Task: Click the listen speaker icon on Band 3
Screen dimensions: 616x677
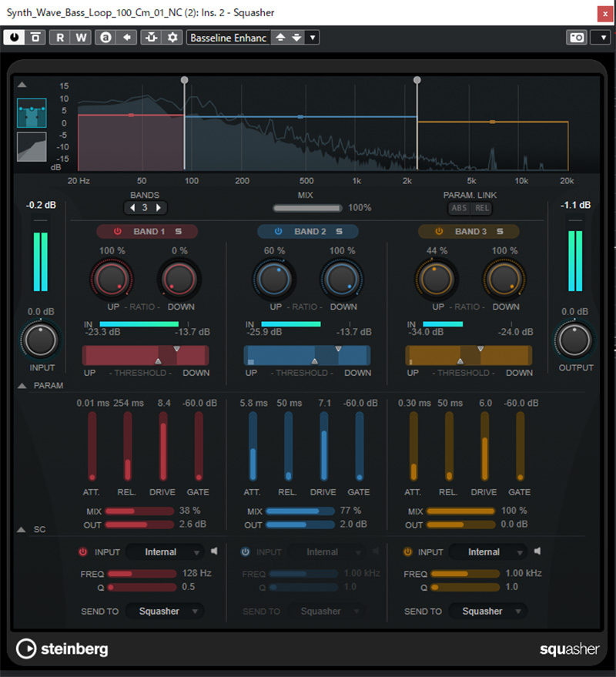Action: tap(537, 551)
